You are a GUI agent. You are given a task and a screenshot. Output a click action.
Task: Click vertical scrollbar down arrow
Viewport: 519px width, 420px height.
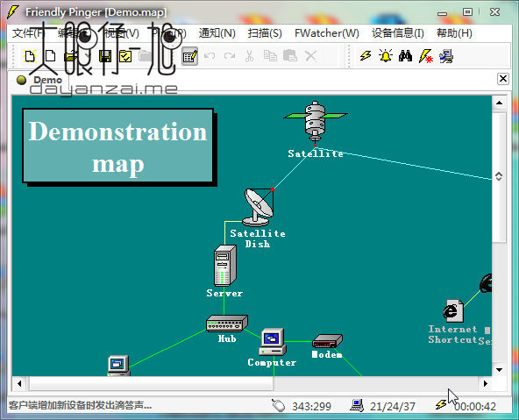coord(499,370)
